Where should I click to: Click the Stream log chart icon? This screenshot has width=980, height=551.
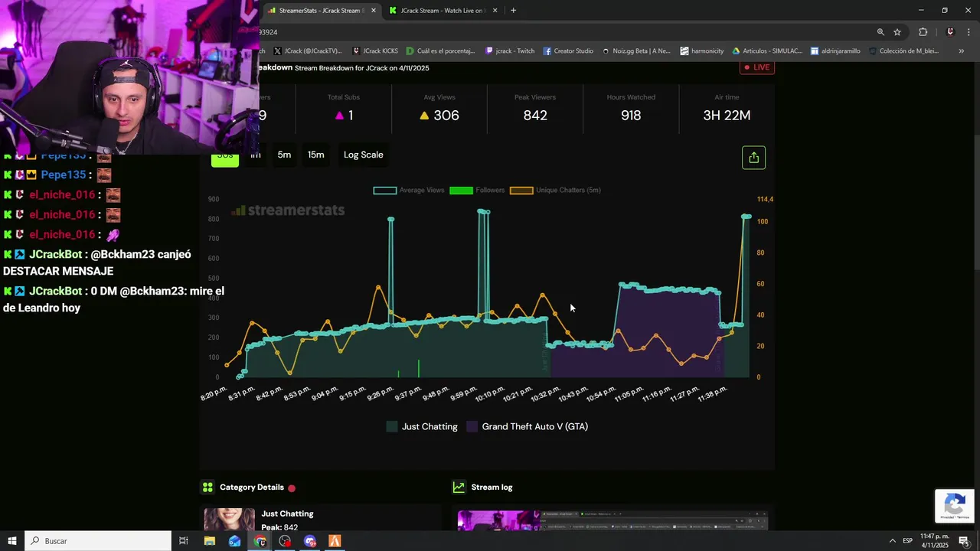click(459, 487)
